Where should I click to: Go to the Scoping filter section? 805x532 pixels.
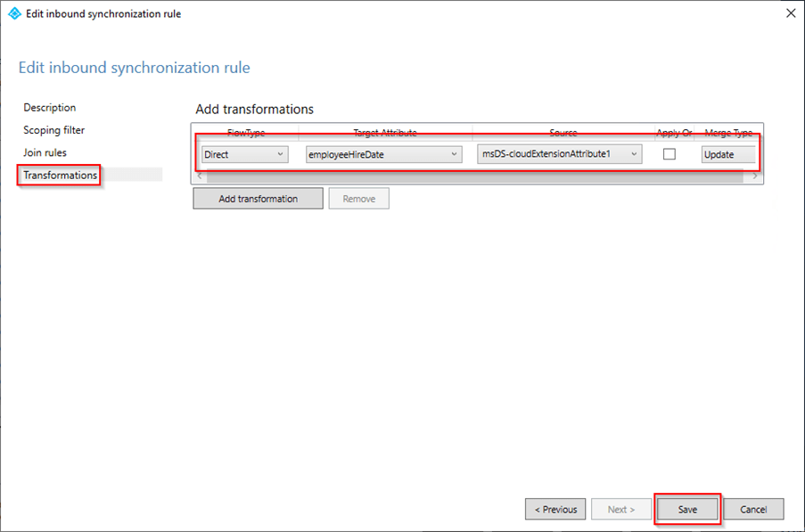coord(54,130)
